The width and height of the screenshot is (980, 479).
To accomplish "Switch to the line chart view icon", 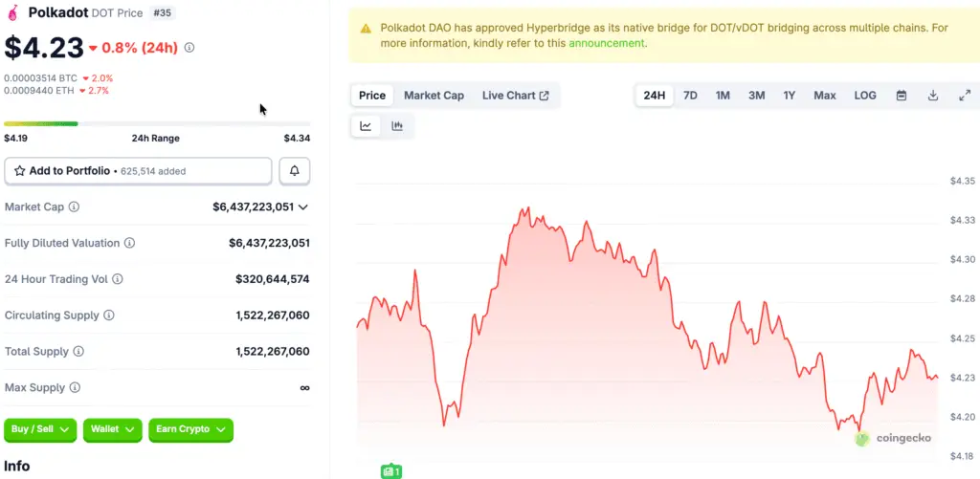I will tap(366, 126).
